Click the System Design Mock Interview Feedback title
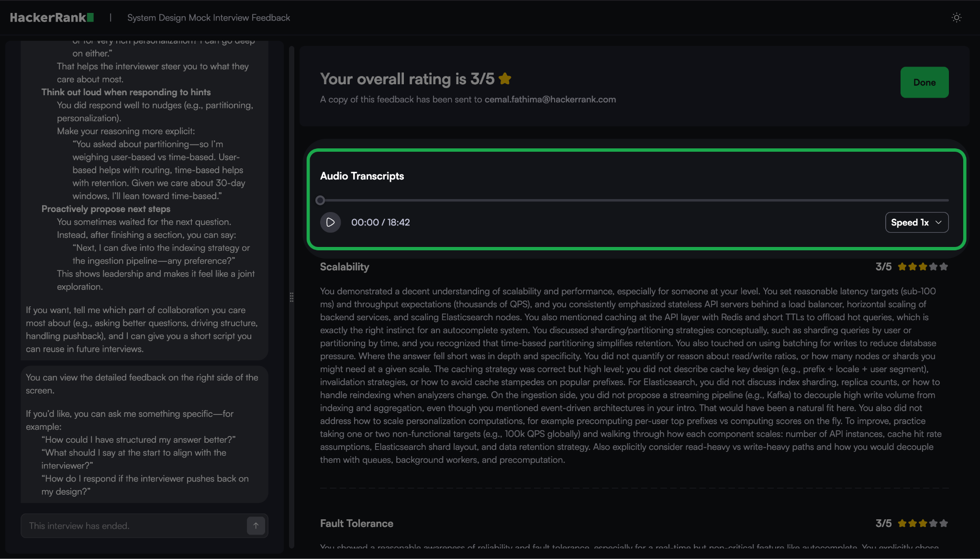Viewport: 980px width, 559px height. [x=209, y=18]
